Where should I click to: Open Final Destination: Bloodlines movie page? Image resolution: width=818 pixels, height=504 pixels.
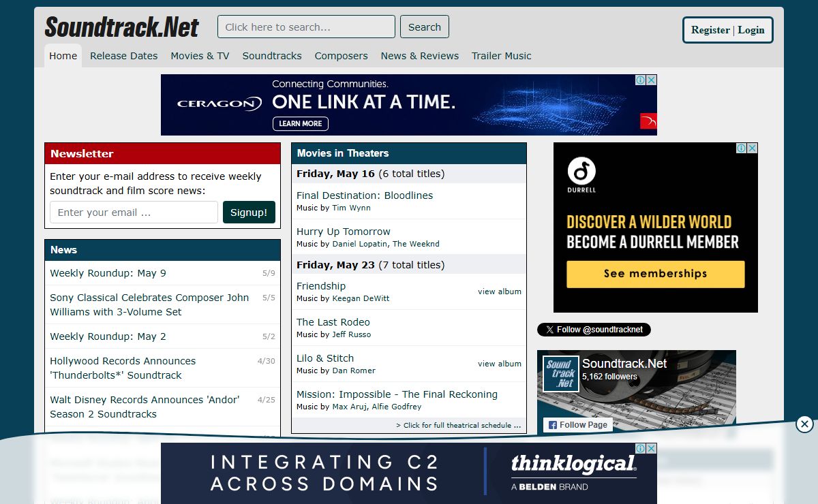click(365, 195)
